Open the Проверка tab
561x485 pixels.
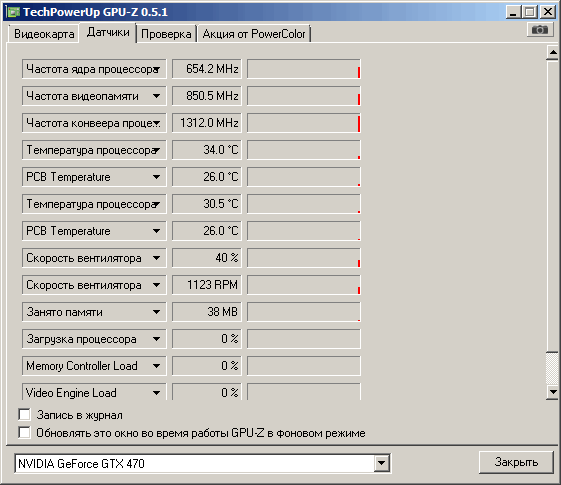click(x=166, y=34)
